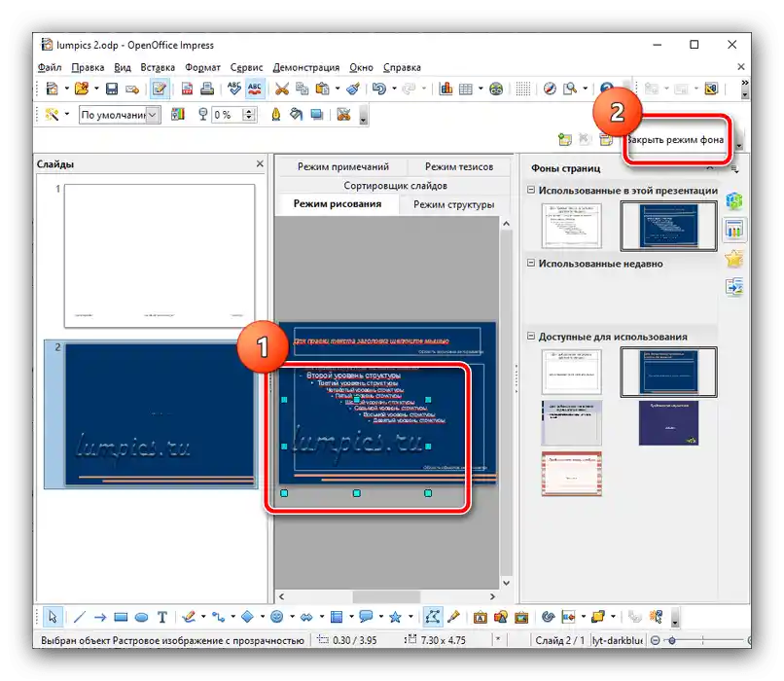Viewport: 784px width, 681px height.
Task: Select the Text tool in drawing toolbar
Action: pyautogui.click(x=162, y=616)
